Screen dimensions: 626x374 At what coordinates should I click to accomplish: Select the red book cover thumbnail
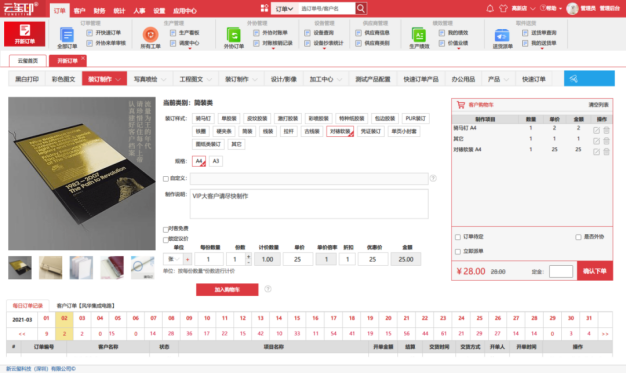[x=112, y=267]
